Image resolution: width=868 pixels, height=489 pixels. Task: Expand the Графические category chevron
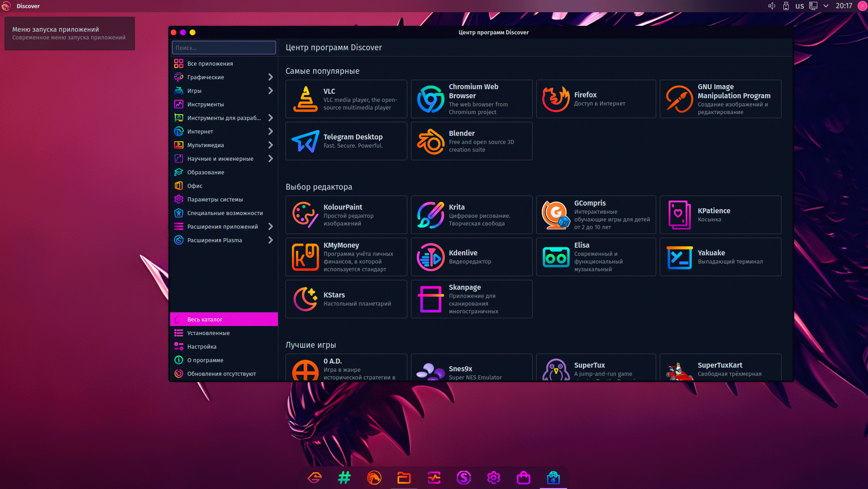point(271,77)
